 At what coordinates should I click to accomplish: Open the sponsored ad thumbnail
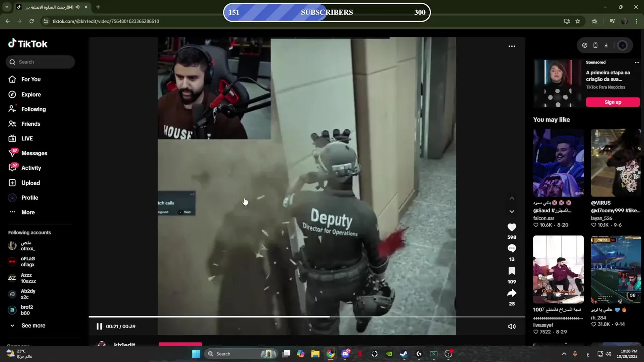[x=558, y=83]
